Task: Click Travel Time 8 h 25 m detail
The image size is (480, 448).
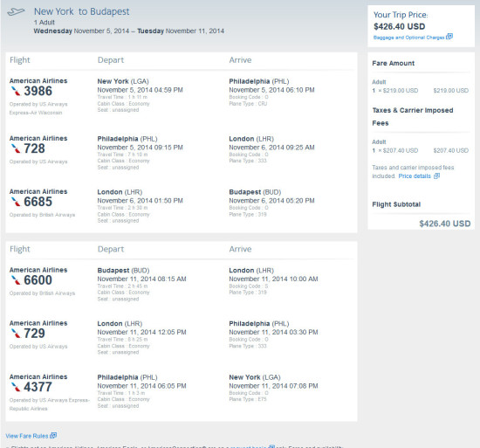Action: [x=122, y=340]
